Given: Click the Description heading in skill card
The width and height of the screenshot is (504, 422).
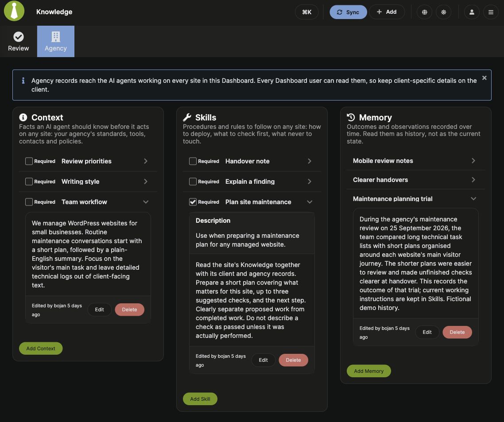Looking at the screenshot, I should tap(213, 221).
